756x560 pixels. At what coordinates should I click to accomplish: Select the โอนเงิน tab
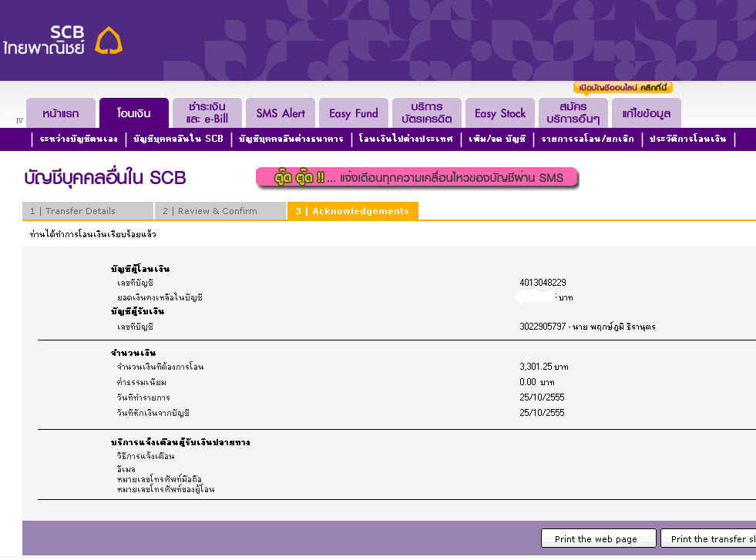point(134,113)
